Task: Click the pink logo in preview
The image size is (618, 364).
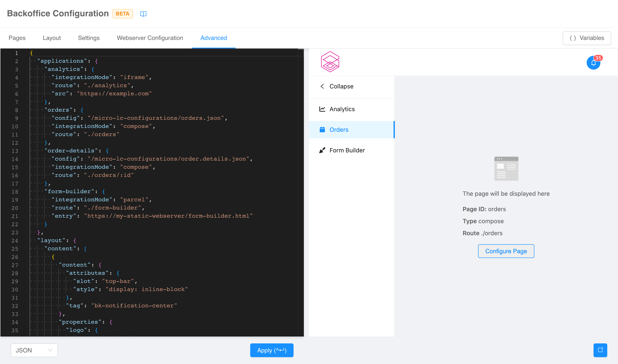Action: coord(330,62)
